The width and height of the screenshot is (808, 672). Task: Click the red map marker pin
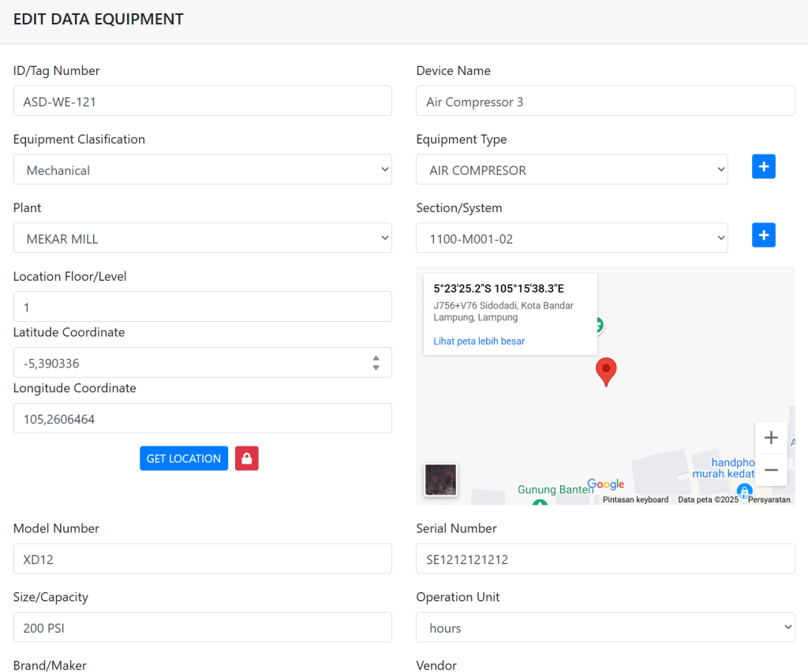pos(605,371)
